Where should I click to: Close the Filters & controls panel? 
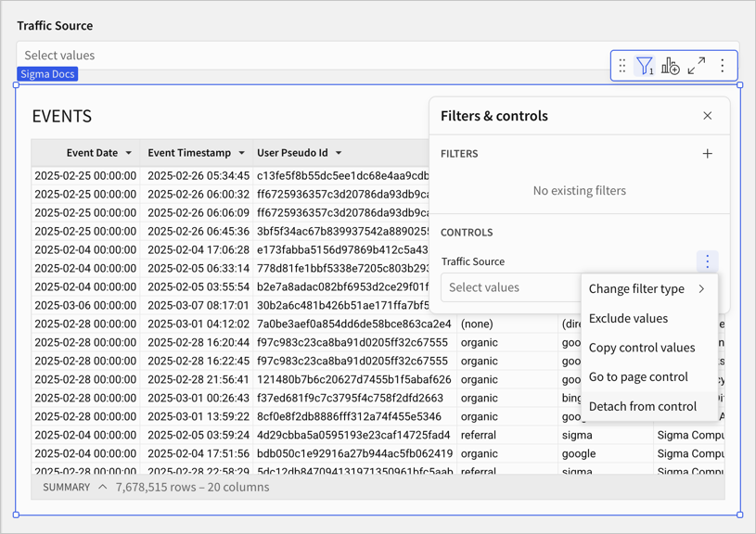pyautogui.click(x=708, y=116)
